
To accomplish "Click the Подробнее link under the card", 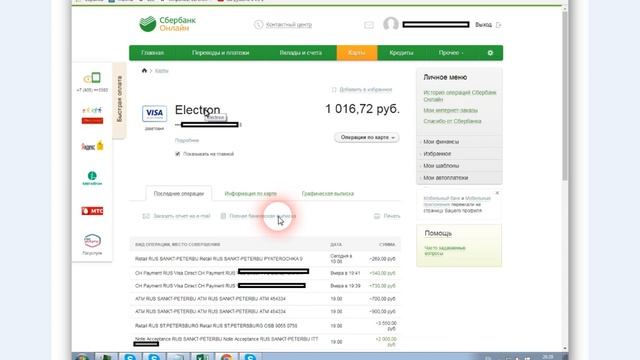I will [187, 140].
